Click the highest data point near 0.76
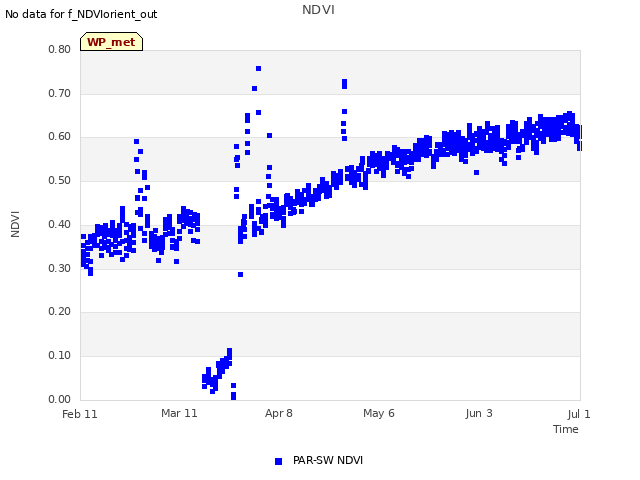640x480 pixels. [x=258, y=69]
